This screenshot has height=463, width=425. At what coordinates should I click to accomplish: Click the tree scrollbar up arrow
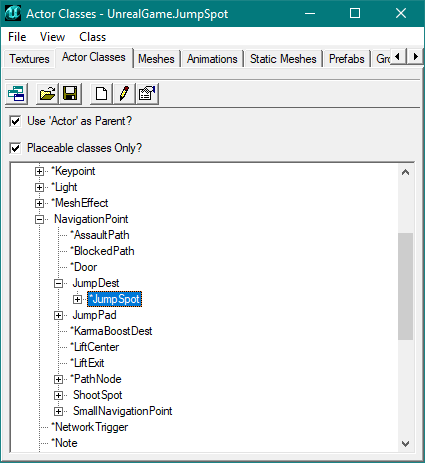pos(405,172)
